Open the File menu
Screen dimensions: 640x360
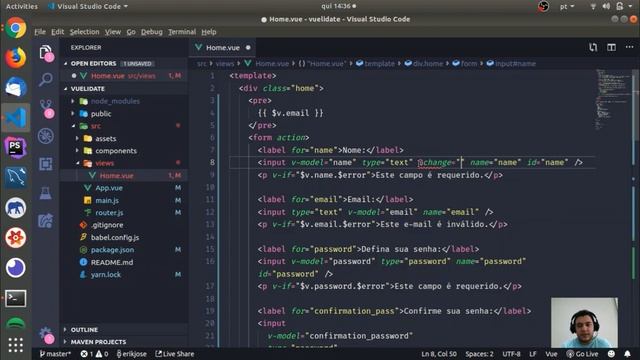tap(40, 32)
